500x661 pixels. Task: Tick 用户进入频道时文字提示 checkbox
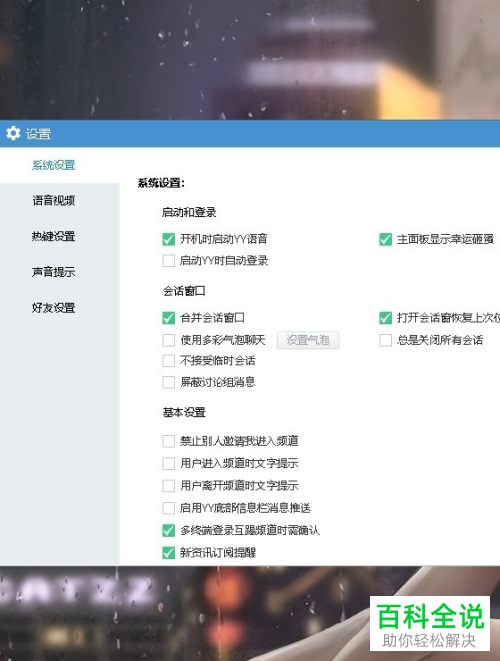pos(169,463)
